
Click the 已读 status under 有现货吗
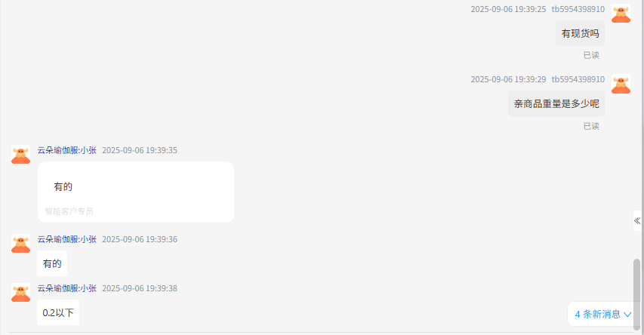(591, 55)
